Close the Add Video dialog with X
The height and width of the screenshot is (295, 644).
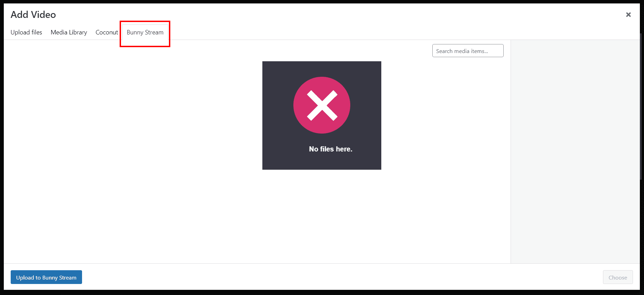[x=628, y=14]
